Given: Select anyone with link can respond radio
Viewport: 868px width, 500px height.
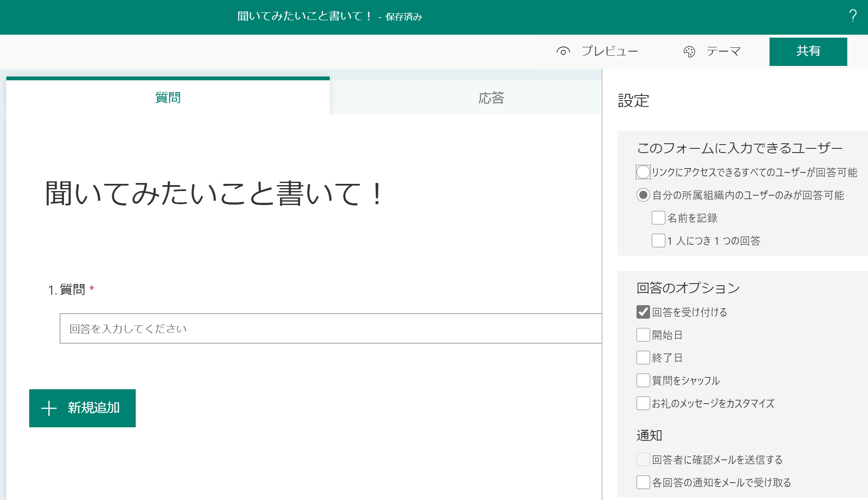Looking at the screenshot, I should click(643, 172).
